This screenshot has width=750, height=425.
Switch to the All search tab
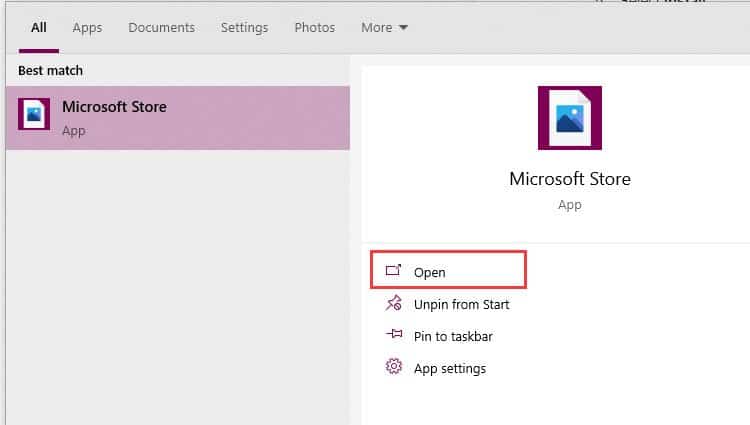click(x=39, y=28)
